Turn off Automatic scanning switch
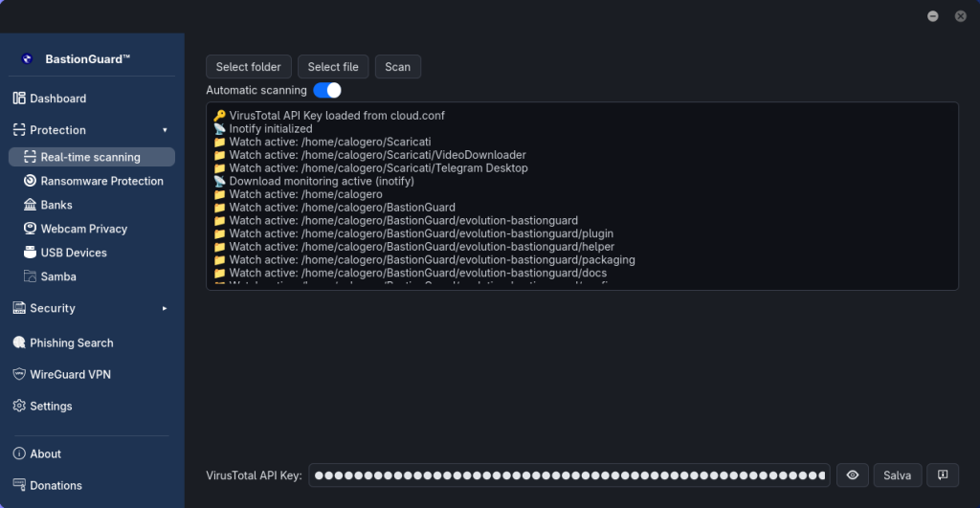980x508 pixels. (327, 91)
